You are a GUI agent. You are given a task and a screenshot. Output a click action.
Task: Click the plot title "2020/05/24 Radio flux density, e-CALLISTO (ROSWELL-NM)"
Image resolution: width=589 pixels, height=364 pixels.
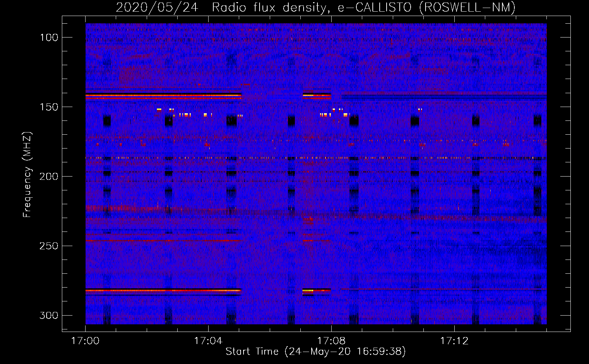pos(316,7)
